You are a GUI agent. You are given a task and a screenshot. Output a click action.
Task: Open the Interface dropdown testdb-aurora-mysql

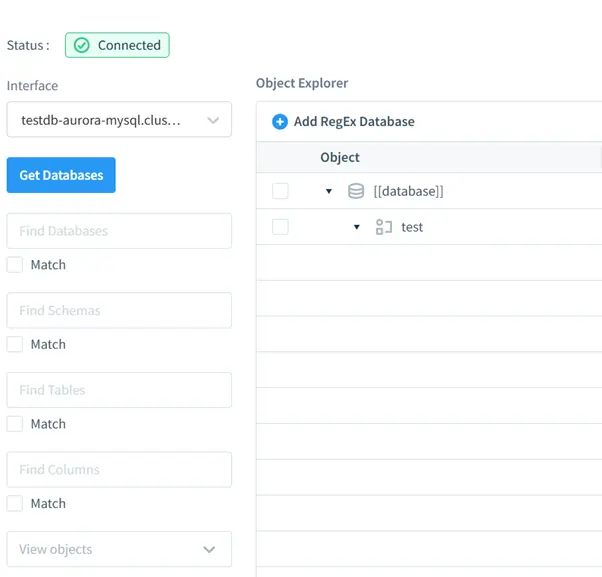[x=119, y=120]
